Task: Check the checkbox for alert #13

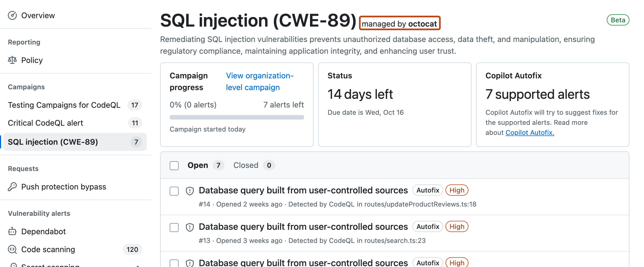Action: 174,228
